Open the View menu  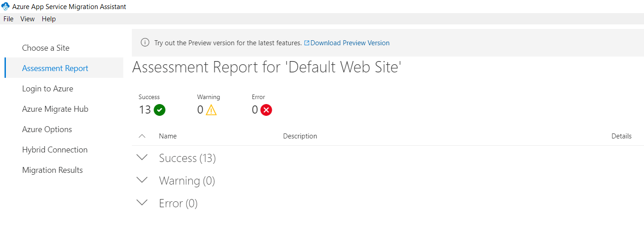point(28,19)
